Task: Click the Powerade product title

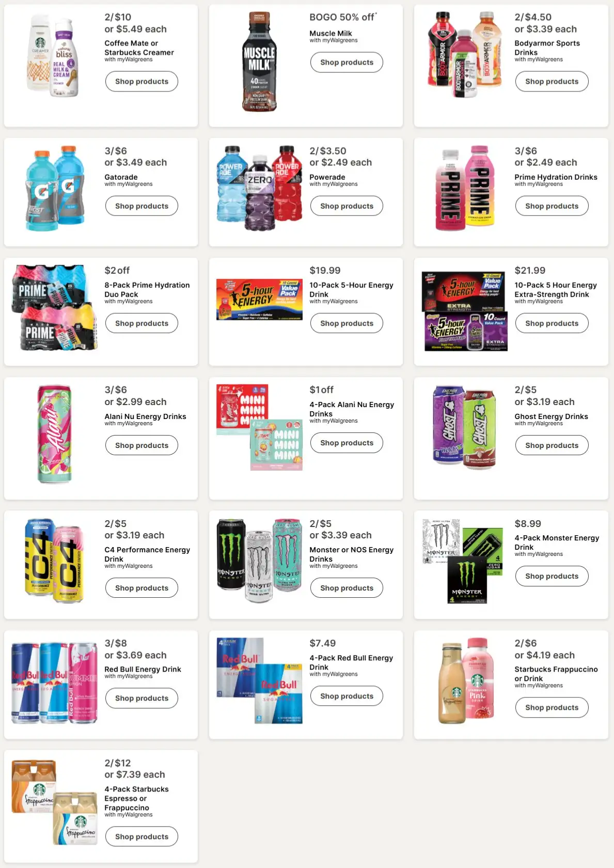Action: (327, 177)
